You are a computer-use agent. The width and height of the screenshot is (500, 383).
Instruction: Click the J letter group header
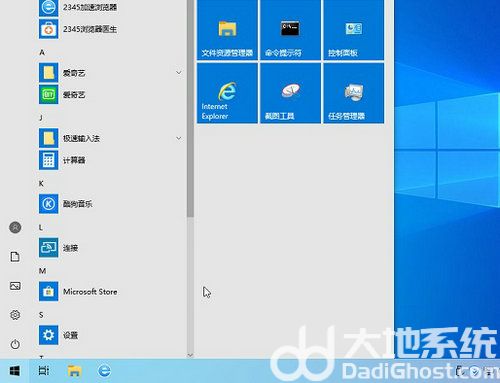pyautogui.click(x=41, y=118)
